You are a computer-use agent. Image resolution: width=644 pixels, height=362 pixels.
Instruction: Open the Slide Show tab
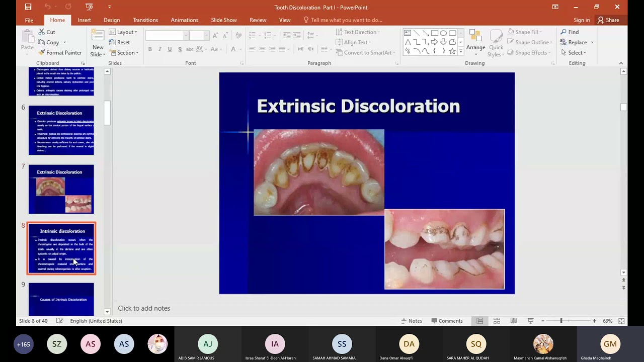(224, 20)
